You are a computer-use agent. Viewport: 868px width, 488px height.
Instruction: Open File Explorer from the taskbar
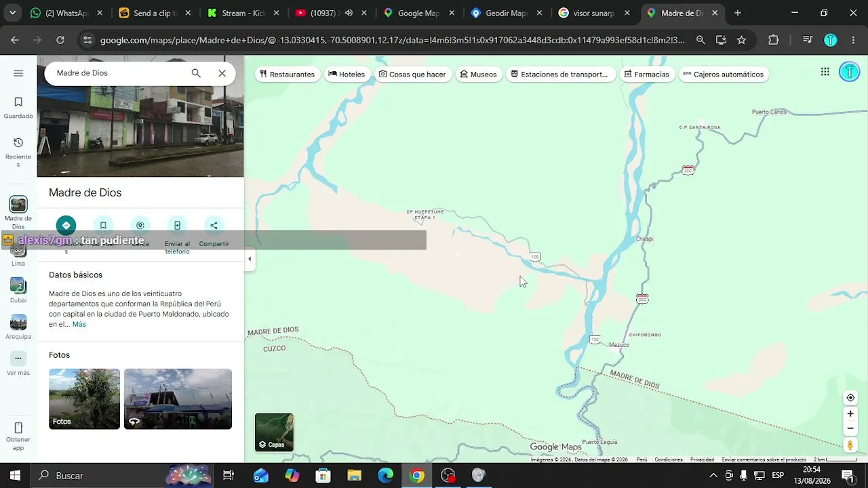click(355, 475)
